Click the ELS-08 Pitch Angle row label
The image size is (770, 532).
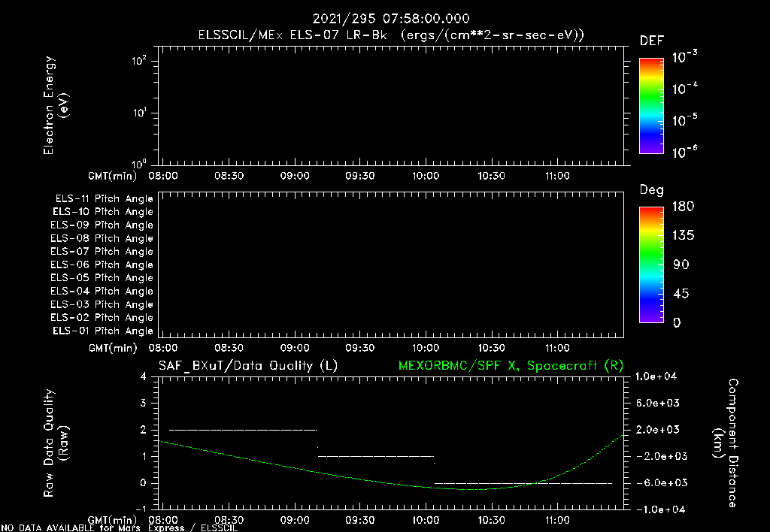pos(102,238)
